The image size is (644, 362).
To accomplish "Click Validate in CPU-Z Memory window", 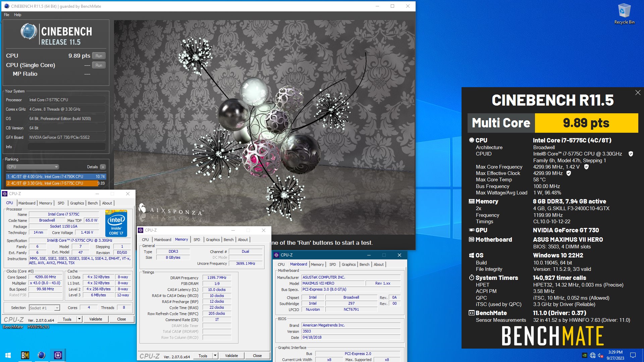I will [231, 356].
